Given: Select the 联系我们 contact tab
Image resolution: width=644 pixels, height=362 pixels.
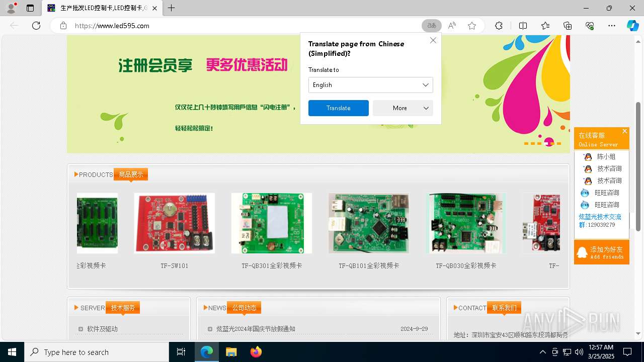Looking at the screenshot, I should (504, 308).
